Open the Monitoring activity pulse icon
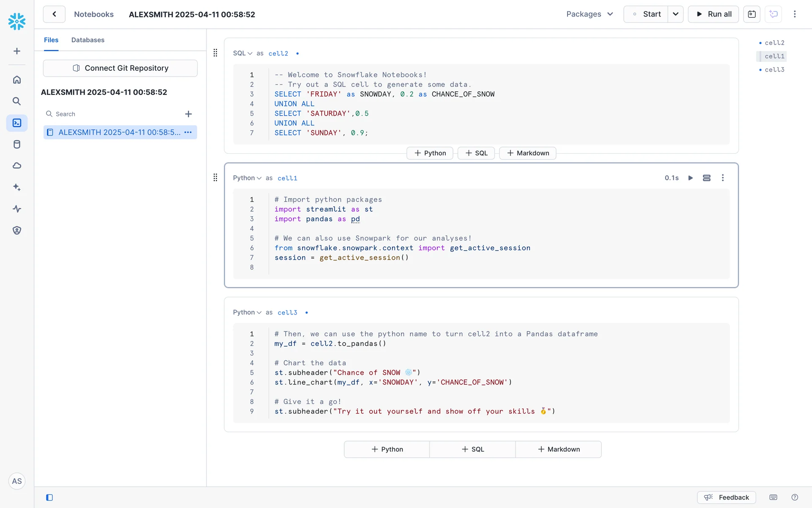This screenshot has width=812, height=508. point(17,209)
